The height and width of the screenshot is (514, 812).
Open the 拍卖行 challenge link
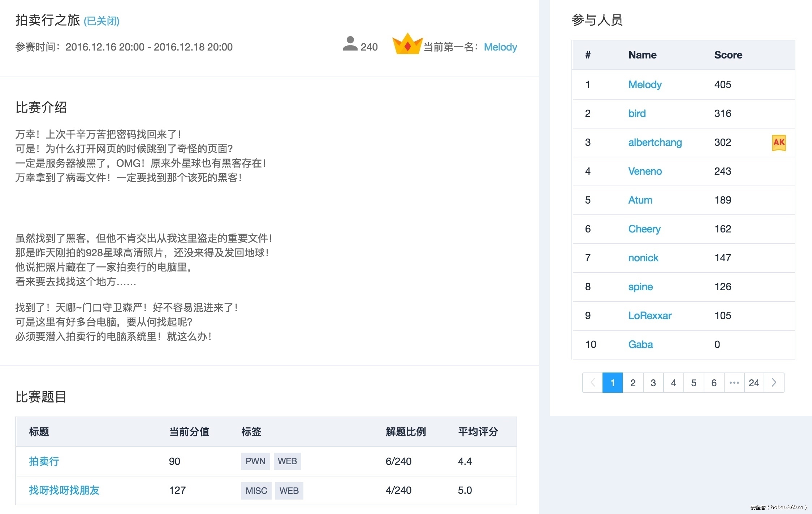pyautogui.click(x=44, y=461)
